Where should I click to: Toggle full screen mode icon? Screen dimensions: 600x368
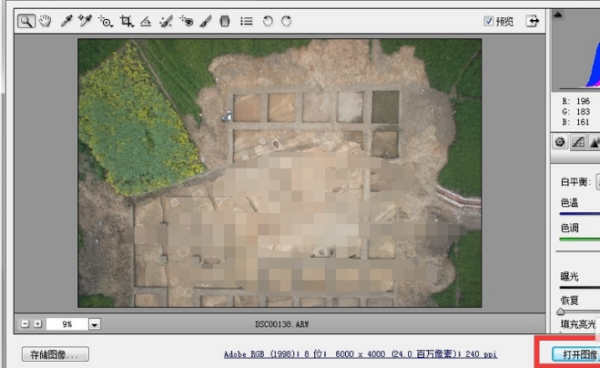pyautogui.click(x=532, y=21)
